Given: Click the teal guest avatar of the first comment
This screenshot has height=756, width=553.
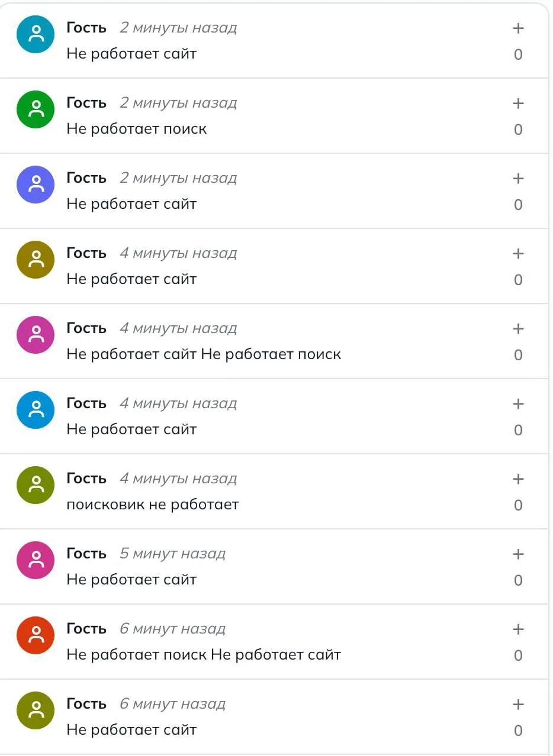Looking at the screenshot, I should 36,34.
